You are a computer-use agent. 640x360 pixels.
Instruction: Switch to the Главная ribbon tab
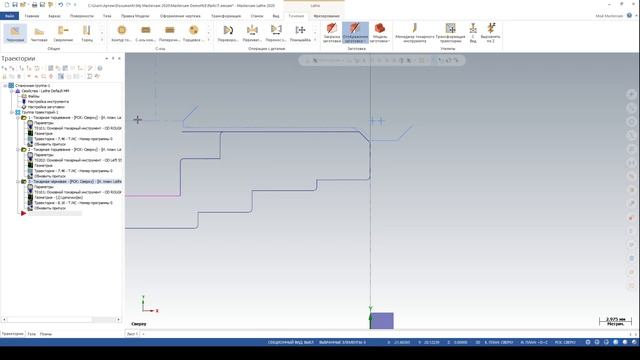pos(32,16)
